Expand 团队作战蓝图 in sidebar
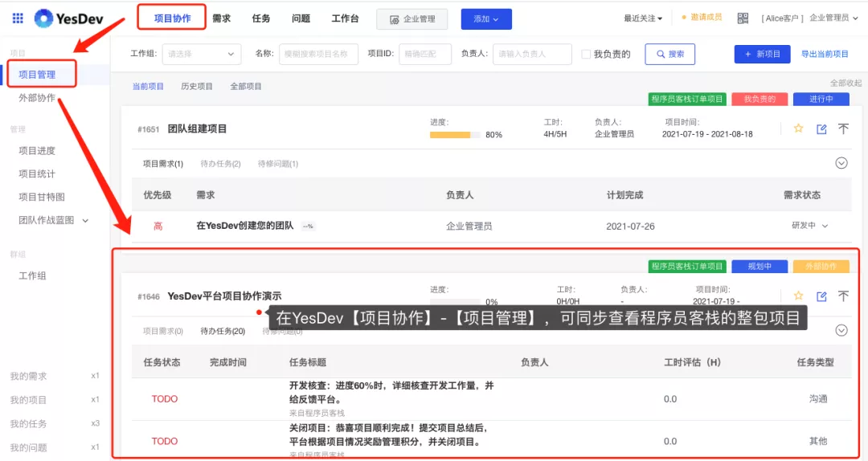 [x=53, y=220]
